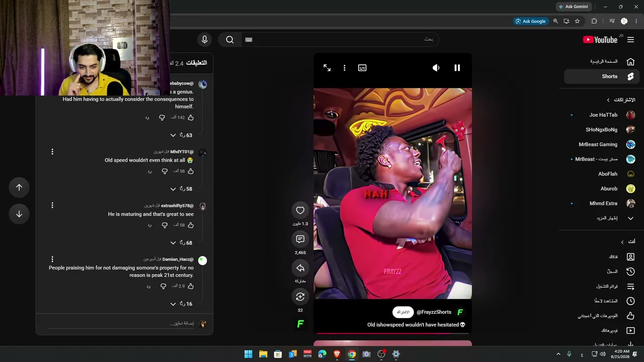The width and height of the screenshot is (644, 362).
Task: Open the FrayzzShorts channel avatar
Action: click(460, 312)
